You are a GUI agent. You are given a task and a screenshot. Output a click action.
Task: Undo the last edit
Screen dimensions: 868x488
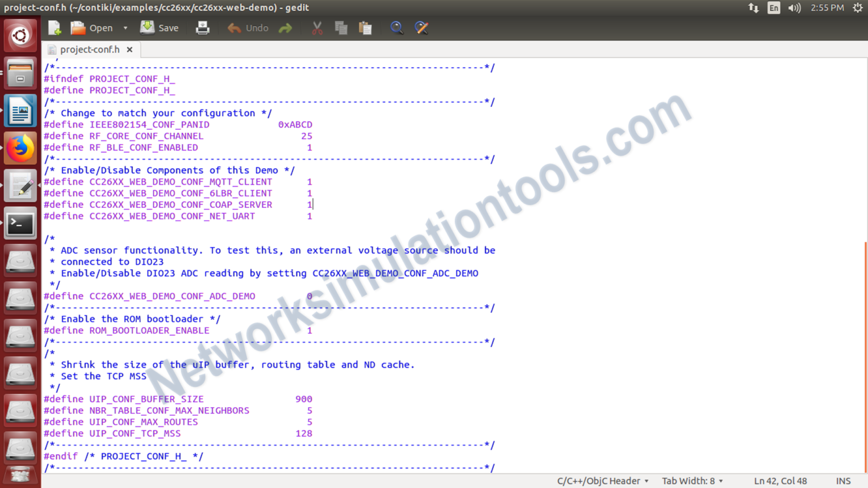pos(247,28)
